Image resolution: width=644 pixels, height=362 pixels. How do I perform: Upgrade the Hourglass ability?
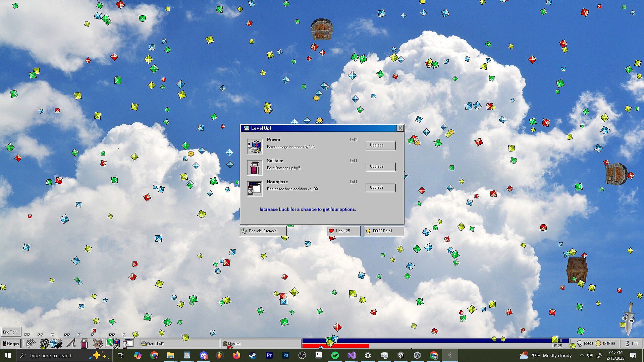point(380,187)
